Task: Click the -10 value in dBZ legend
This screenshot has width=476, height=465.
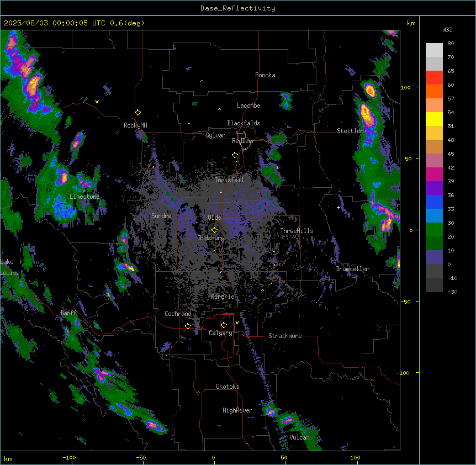Action: coord(452,278)
